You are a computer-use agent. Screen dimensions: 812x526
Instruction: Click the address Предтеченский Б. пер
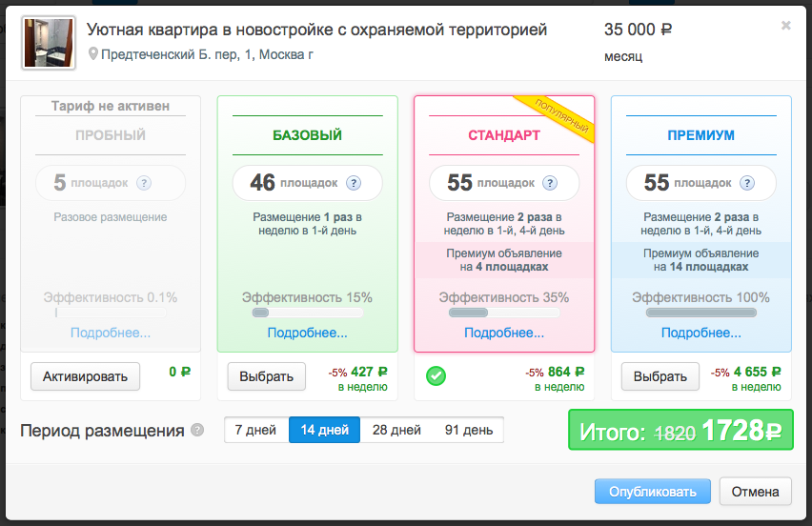207,54
